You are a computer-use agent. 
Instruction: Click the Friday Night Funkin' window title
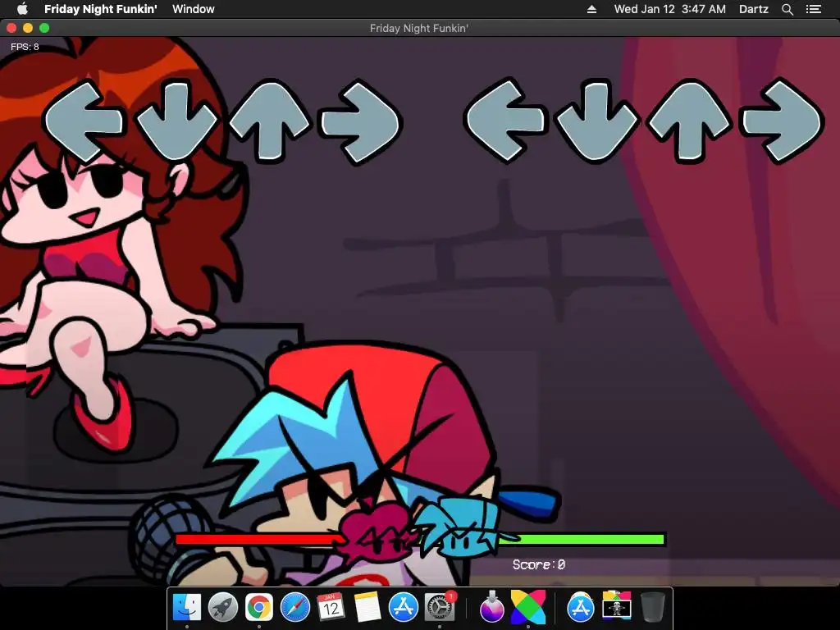point(419,29)
